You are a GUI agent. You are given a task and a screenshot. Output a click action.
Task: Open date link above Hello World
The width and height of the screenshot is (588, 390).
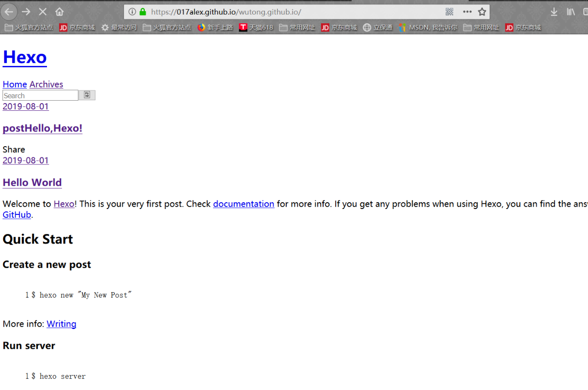pos(26,160)
